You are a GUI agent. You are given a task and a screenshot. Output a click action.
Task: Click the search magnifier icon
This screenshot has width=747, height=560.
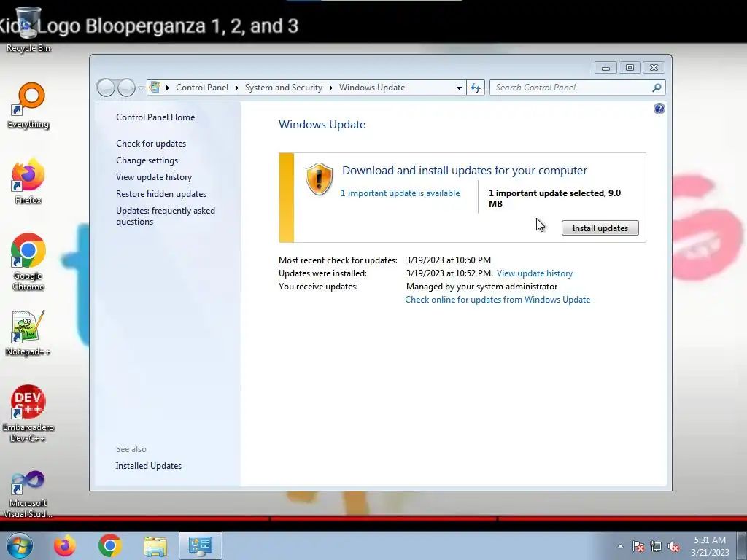pyautogui.click(x=657, y=87)
